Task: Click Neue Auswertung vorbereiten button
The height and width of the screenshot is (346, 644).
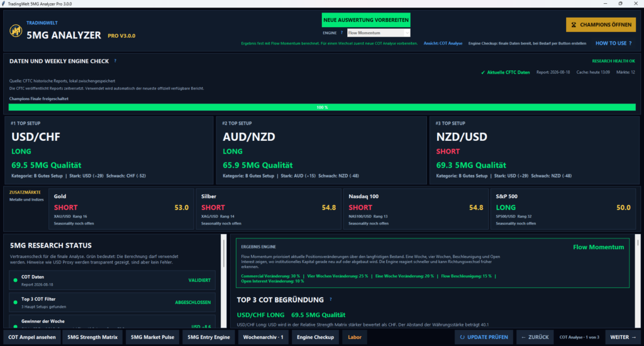Action: [366, 20]
